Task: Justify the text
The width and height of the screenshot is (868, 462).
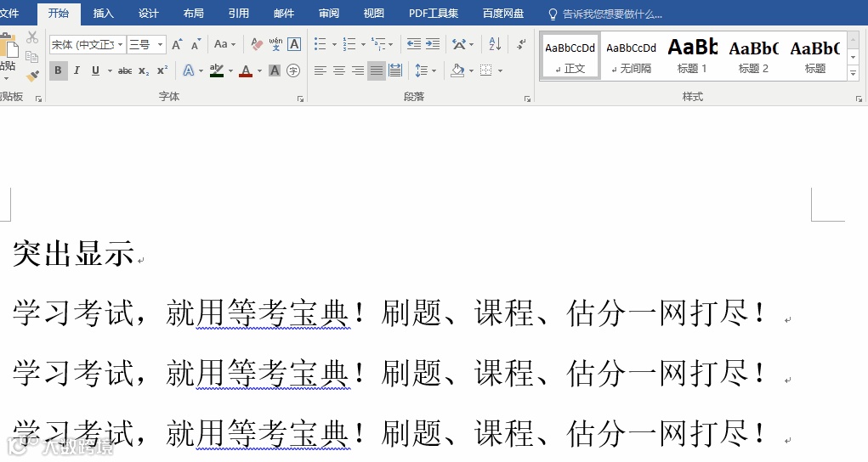Action: pyautogui.click(x=377, y=70)
